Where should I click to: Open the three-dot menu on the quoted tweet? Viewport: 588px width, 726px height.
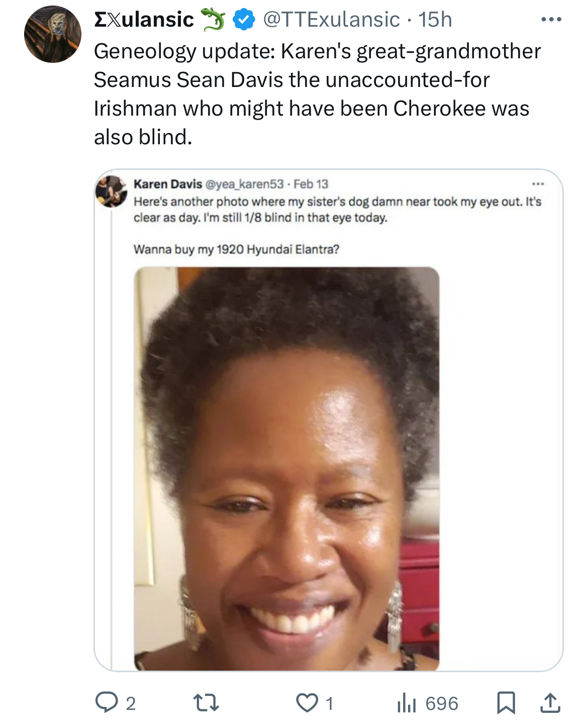coord(538,184)
